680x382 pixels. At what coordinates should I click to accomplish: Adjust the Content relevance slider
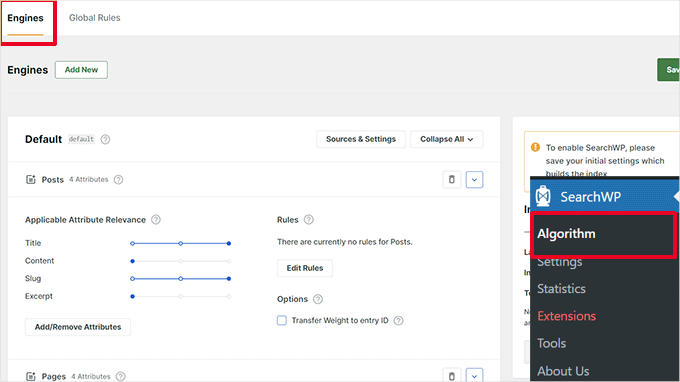coord(180,261)
